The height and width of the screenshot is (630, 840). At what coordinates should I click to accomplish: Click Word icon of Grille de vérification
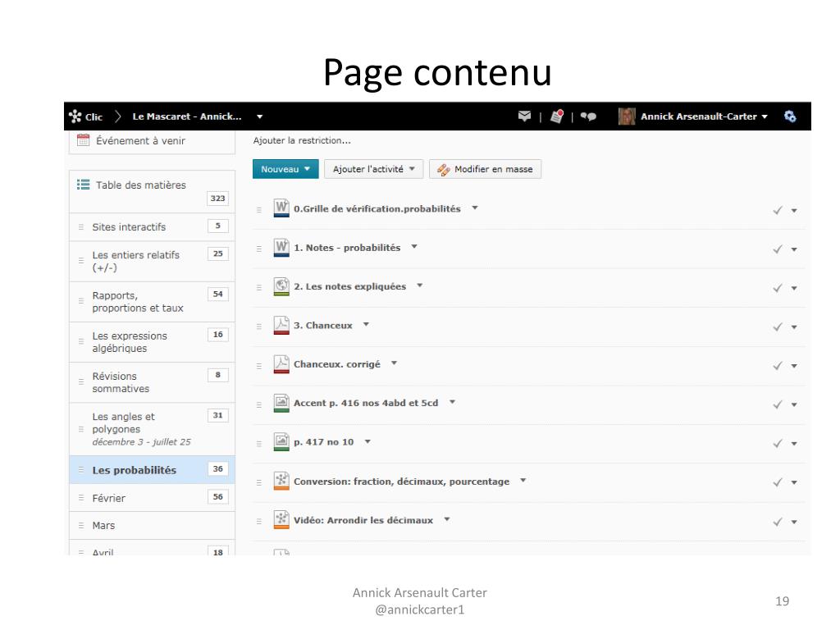(x=281, y=208)
